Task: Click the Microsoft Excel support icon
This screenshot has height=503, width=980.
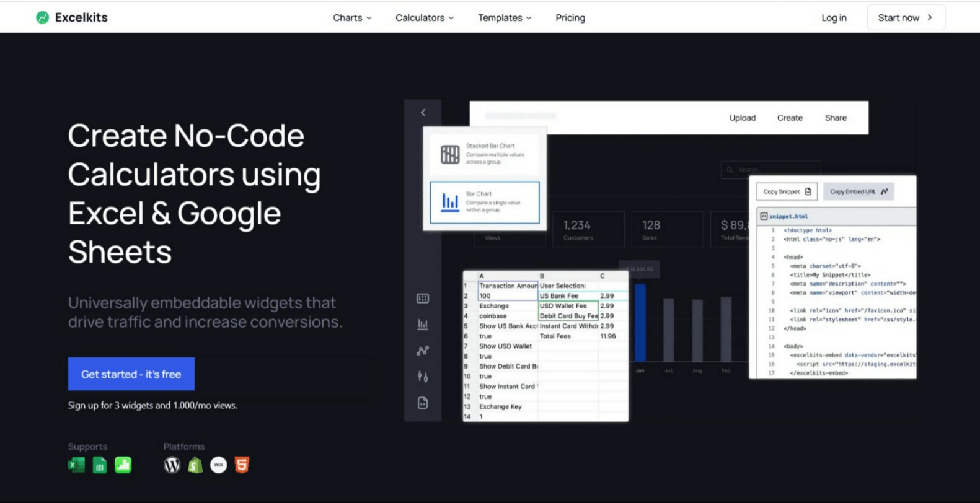Action: [x=76, y=465]
